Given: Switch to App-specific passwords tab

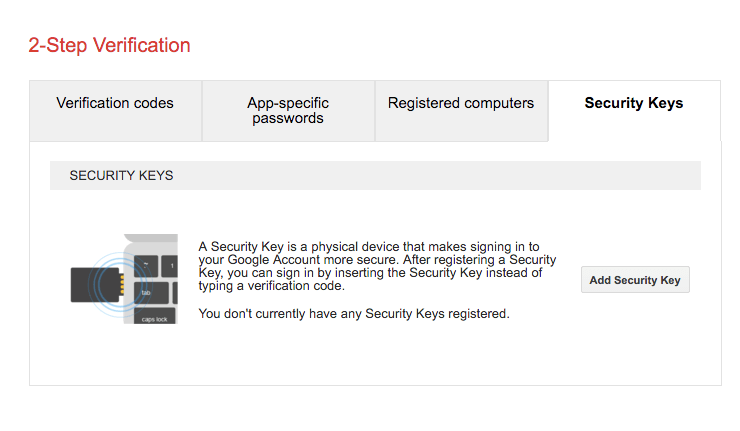Looking at the screenshot, I should pyautogui.click(x=288, y=111).
